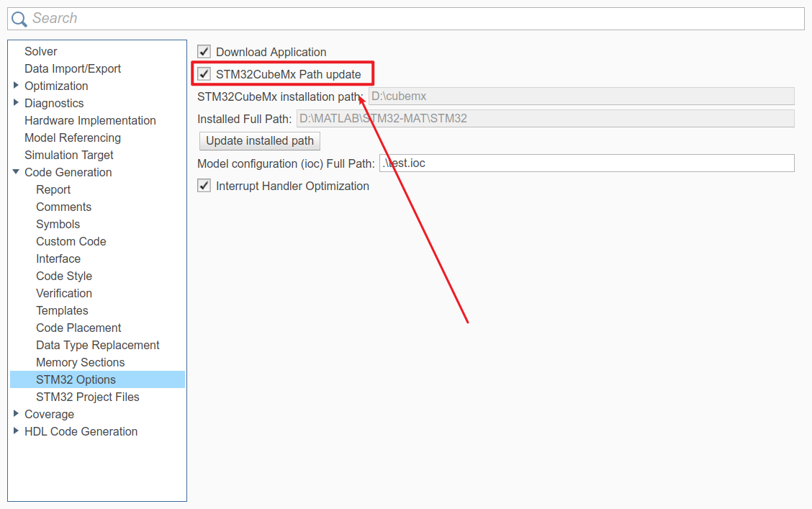Select Data Import/Export pane
812x509 pixels.
[73, 68]
